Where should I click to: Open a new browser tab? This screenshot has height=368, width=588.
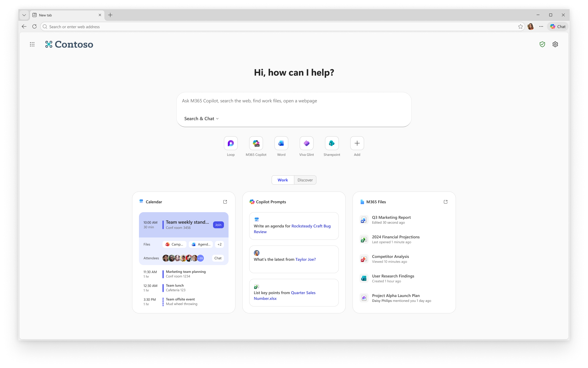(110, 15)
